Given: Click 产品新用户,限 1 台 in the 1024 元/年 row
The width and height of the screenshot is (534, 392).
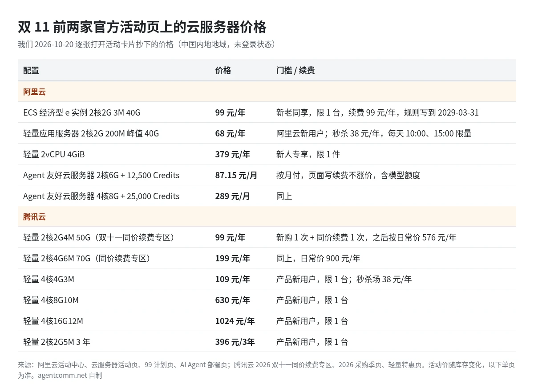Looking at the screenshot, I should (312, 321).
